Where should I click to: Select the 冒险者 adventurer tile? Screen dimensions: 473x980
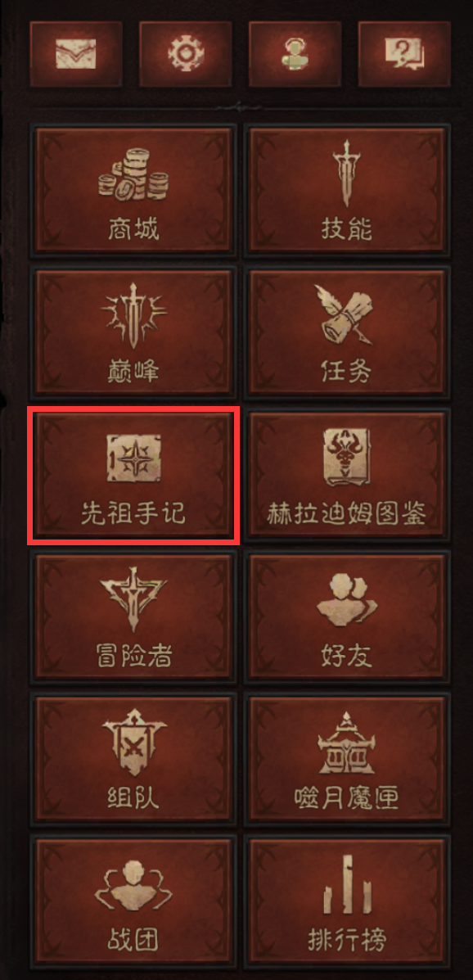(x=133, y=616)
